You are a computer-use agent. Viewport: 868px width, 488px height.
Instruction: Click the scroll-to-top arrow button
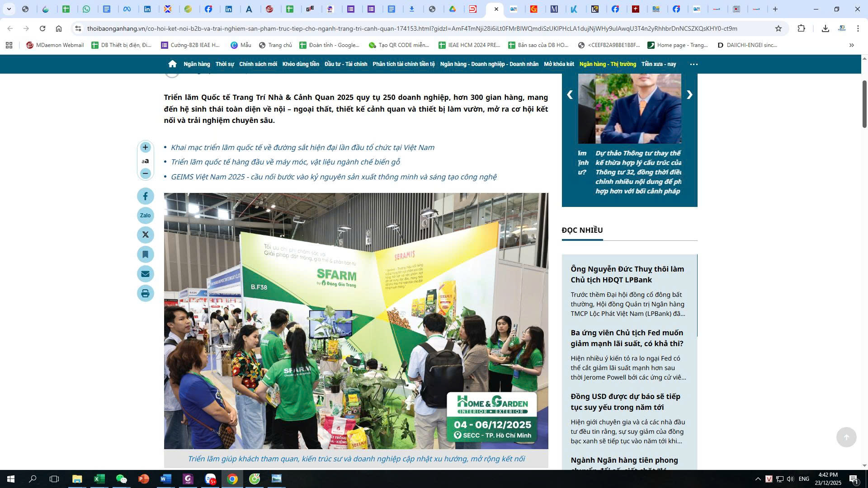pos(846,437)
